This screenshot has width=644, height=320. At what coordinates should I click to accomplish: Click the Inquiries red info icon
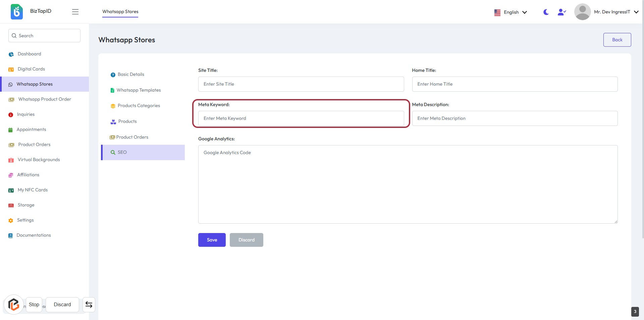(x=11, y=115)
